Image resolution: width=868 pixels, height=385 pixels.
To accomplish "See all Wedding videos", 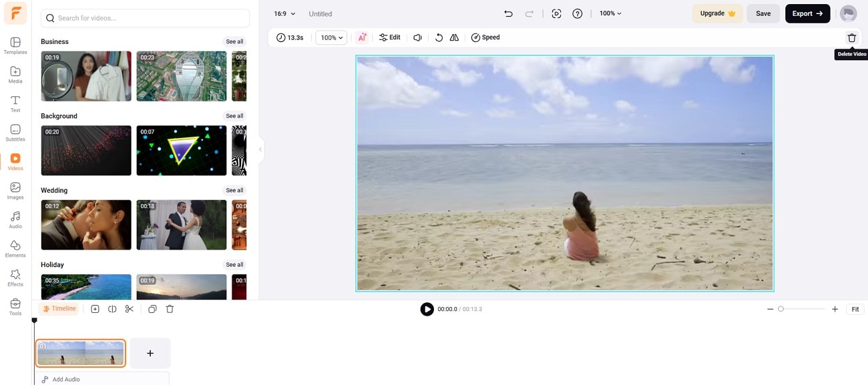I will point(234,190).
